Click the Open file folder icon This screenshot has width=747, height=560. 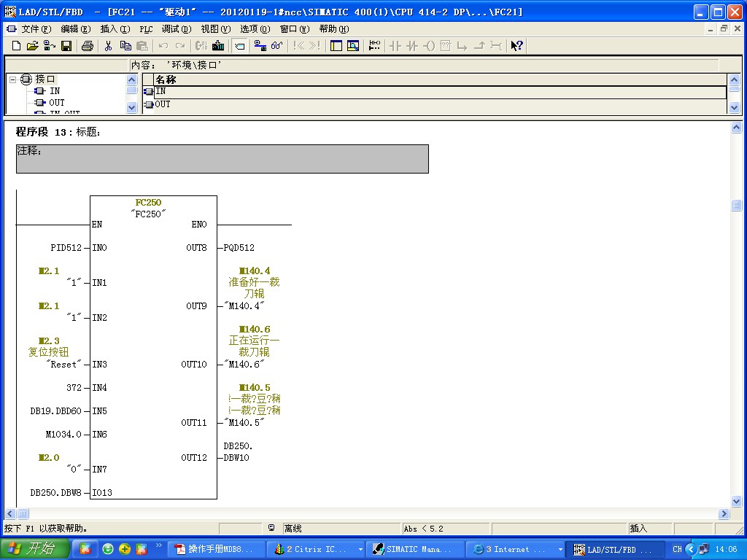32,46
